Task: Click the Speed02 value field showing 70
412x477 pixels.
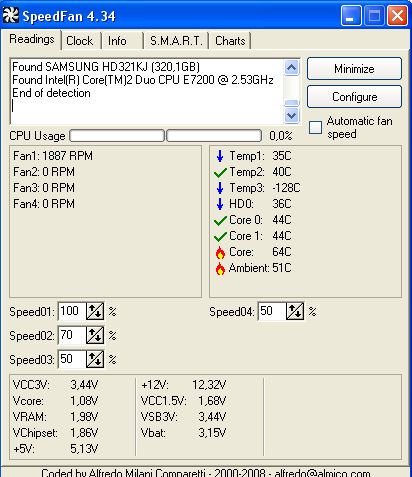Action: point(72,335)
